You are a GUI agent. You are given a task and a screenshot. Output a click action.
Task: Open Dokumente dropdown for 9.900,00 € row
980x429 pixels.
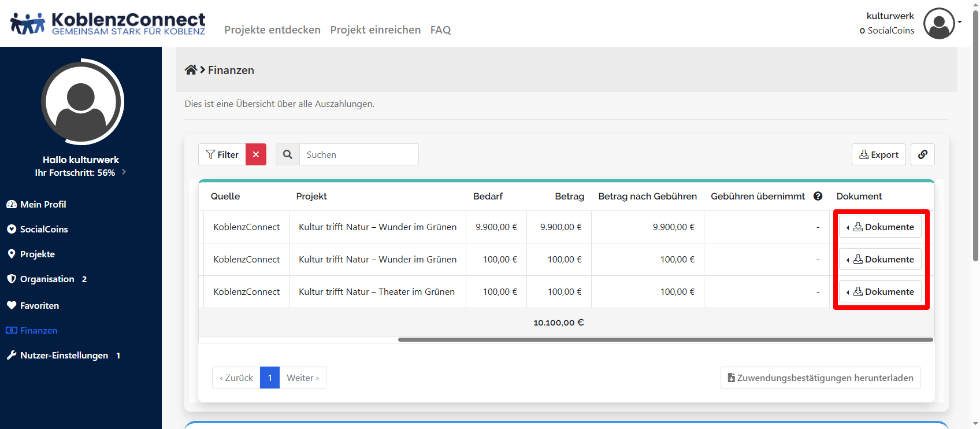(880, 227)
